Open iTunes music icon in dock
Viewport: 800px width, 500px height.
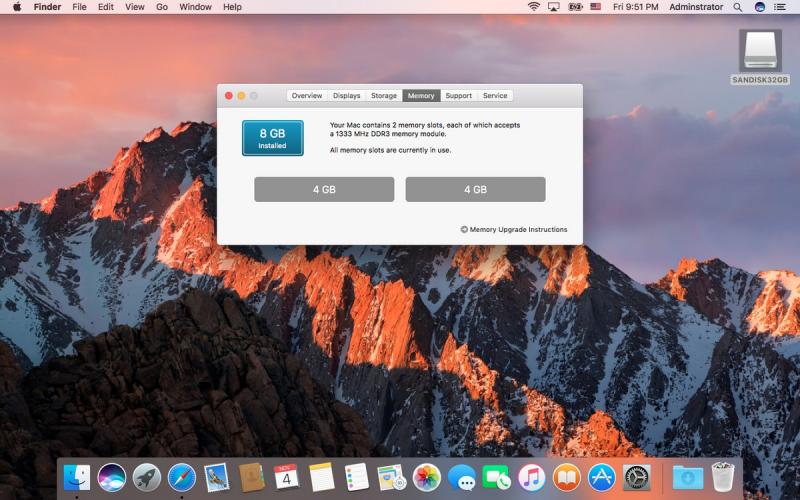[x=532, y=478]
